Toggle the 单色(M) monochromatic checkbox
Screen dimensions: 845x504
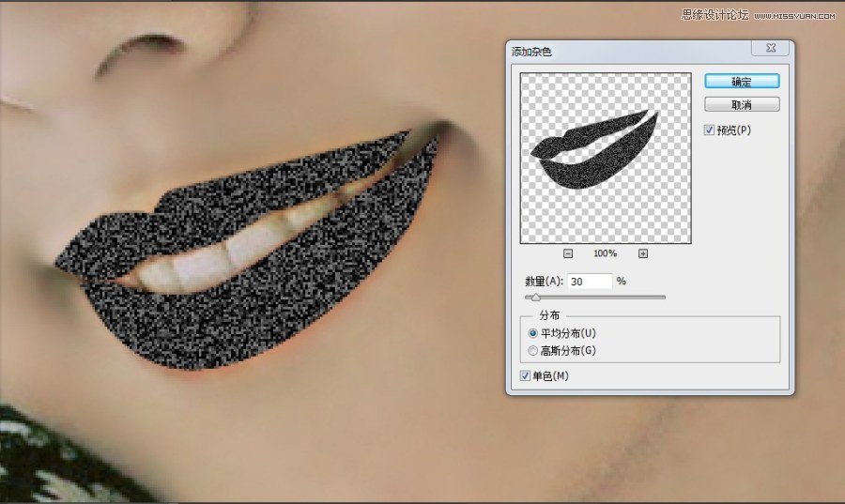[525, 375]
